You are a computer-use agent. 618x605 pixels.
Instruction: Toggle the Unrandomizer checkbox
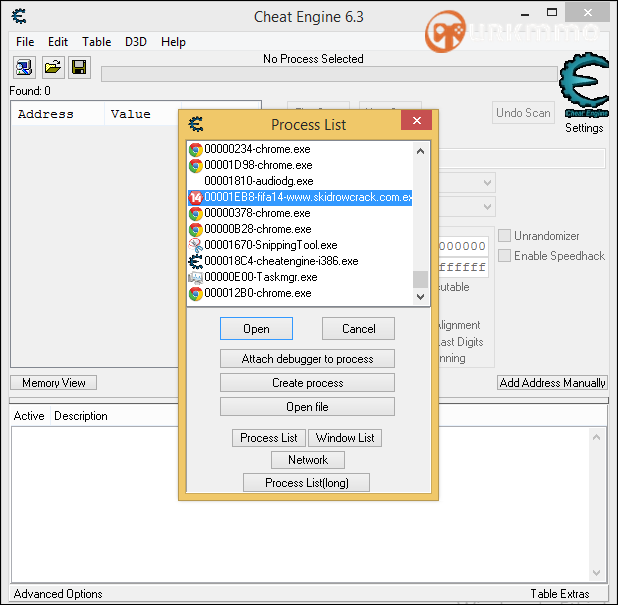click(504, 236)
